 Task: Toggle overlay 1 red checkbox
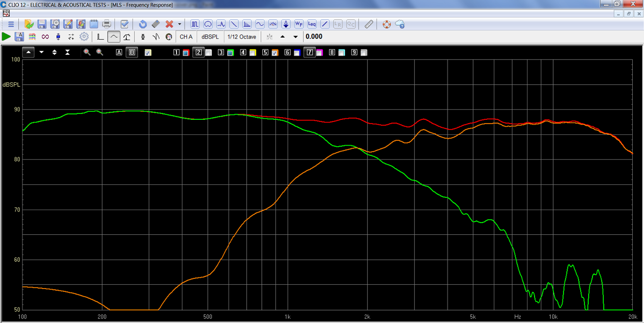click(186, 53)
